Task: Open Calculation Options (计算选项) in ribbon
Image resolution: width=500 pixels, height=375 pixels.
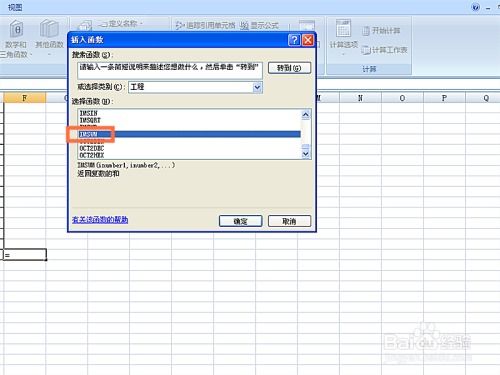Action: pos(343,36)
